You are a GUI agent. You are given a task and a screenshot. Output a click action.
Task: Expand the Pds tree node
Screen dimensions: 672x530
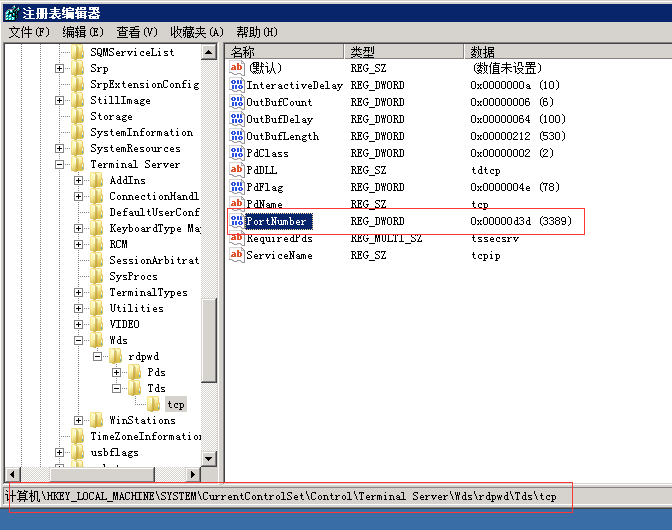click(117, 372)
